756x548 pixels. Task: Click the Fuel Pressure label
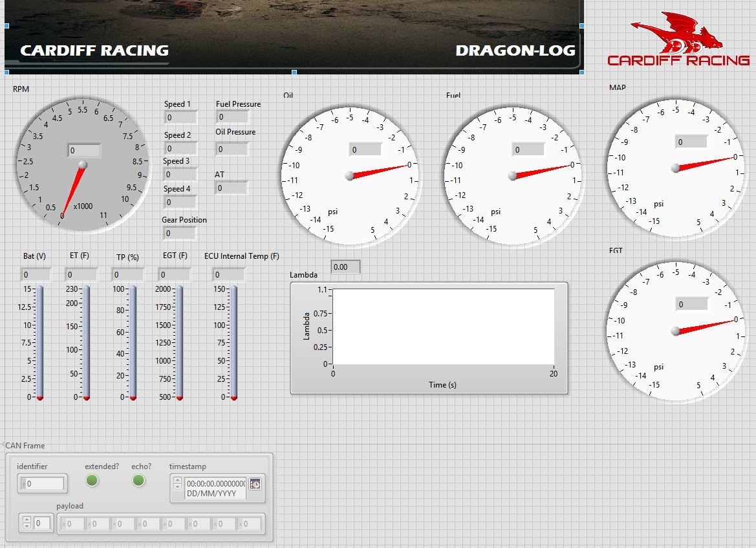point(238,104)
